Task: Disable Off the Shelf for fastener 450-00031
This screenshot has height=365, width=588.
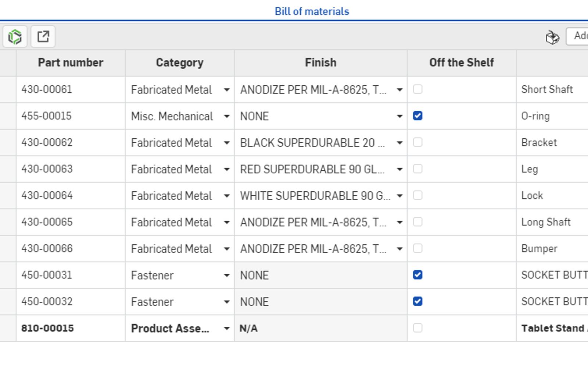Action: click(418, 275)
